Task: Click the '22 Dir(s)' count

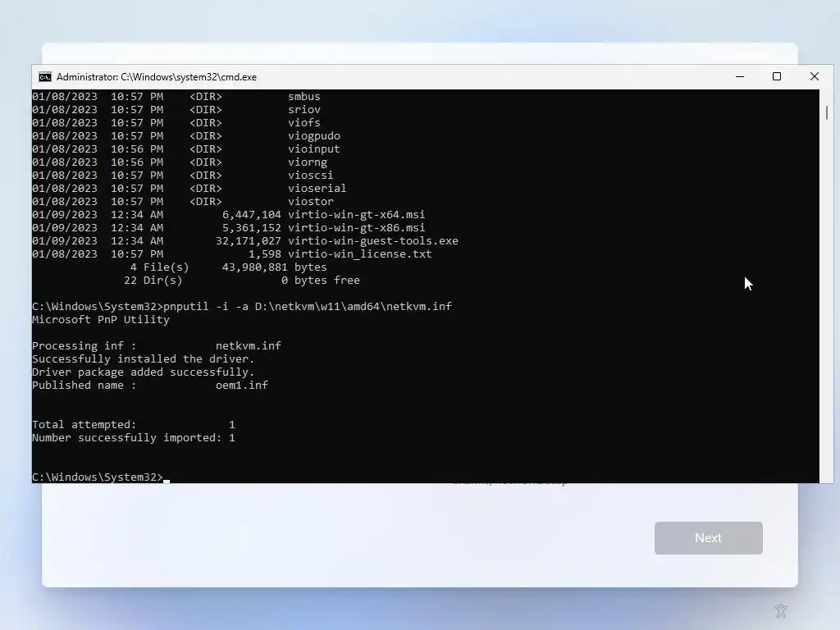Action: point(153,281)
